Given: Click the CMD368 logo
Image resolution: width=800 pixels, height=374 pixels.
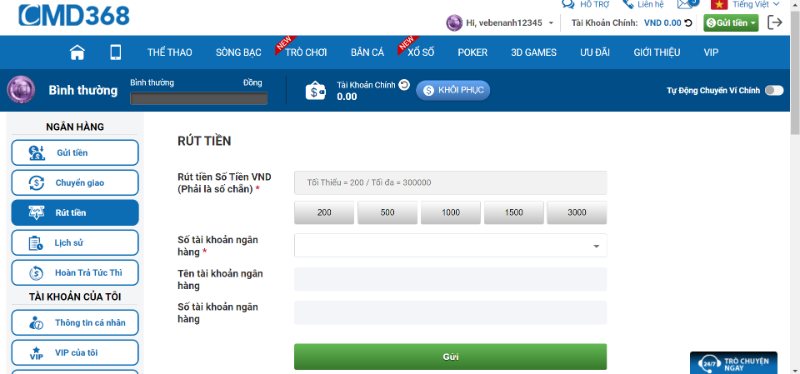Looking at the screenshot, I should point(74,15).
